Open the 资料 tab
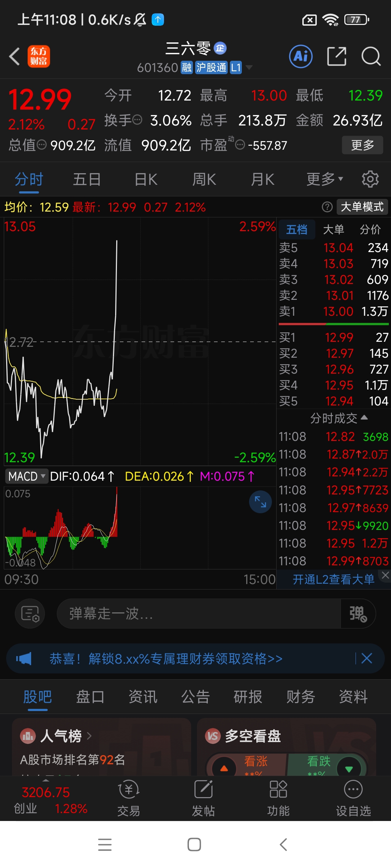 (353, 697)
